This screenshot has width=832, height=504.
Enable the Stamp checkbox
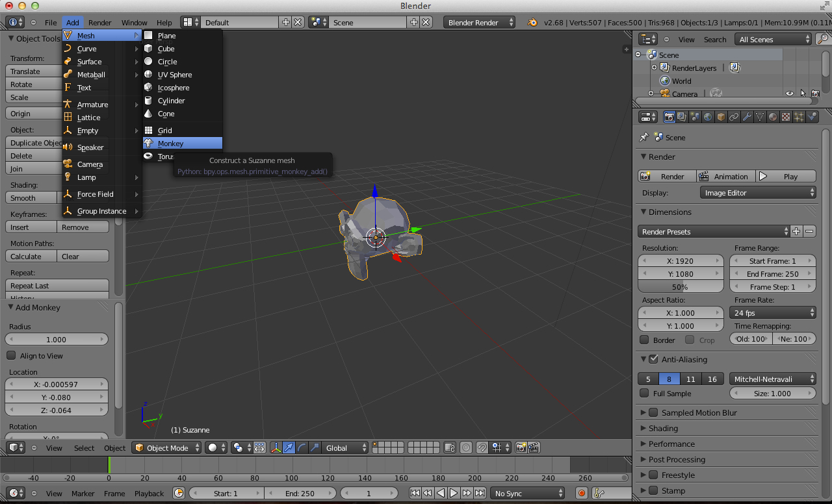click(x=653, y=490)
